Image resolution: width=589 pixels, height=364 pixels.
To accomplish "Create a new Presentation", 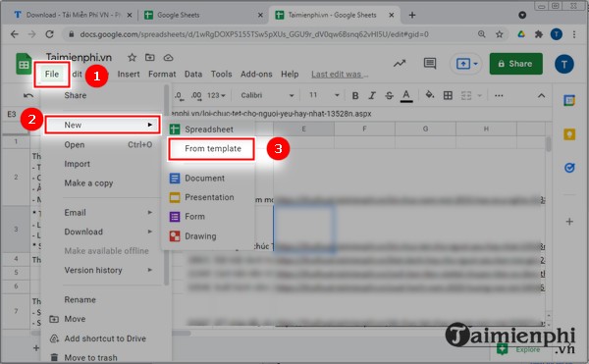I will (209, 197).
